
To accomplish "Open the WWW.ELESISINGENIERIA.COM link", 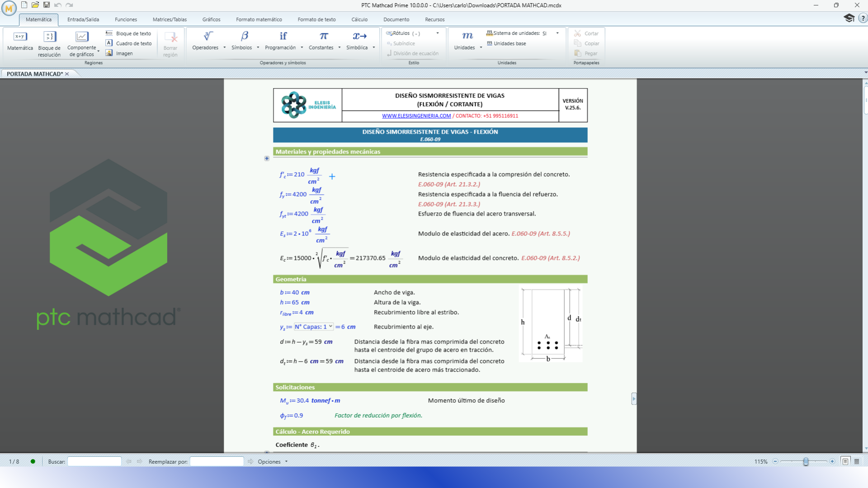I will [416, 116].
